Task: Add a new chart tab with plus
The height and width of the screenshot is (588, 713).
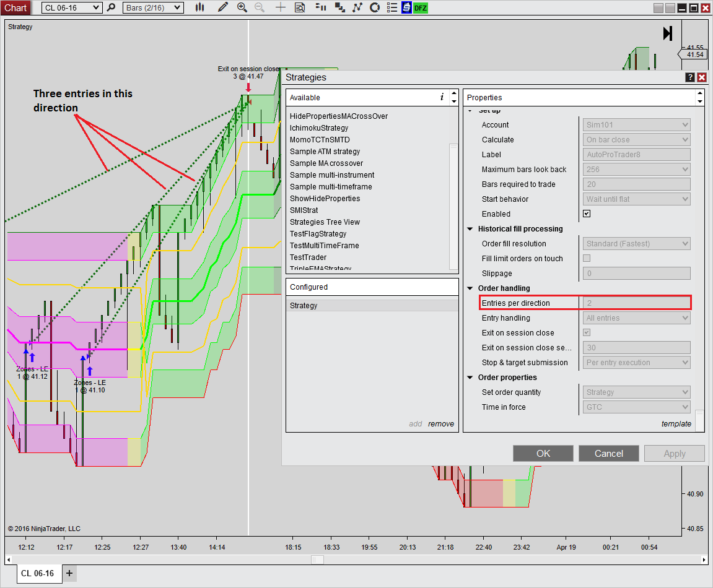Action: [x=69, y=573]
